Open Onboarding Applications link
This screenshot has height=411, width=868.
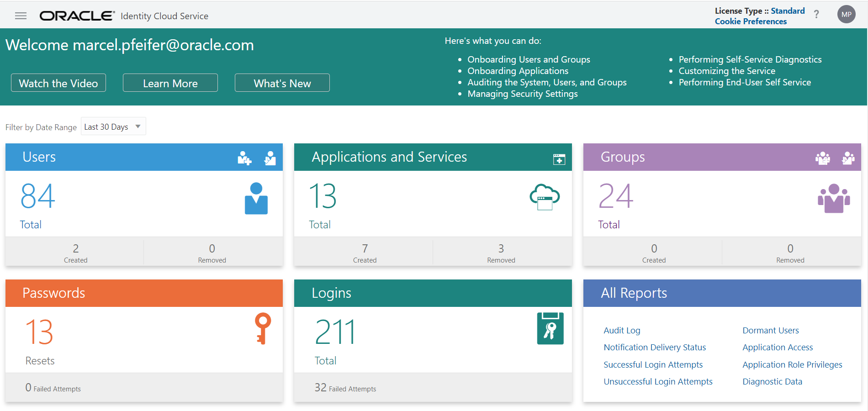tap(518, 71)
